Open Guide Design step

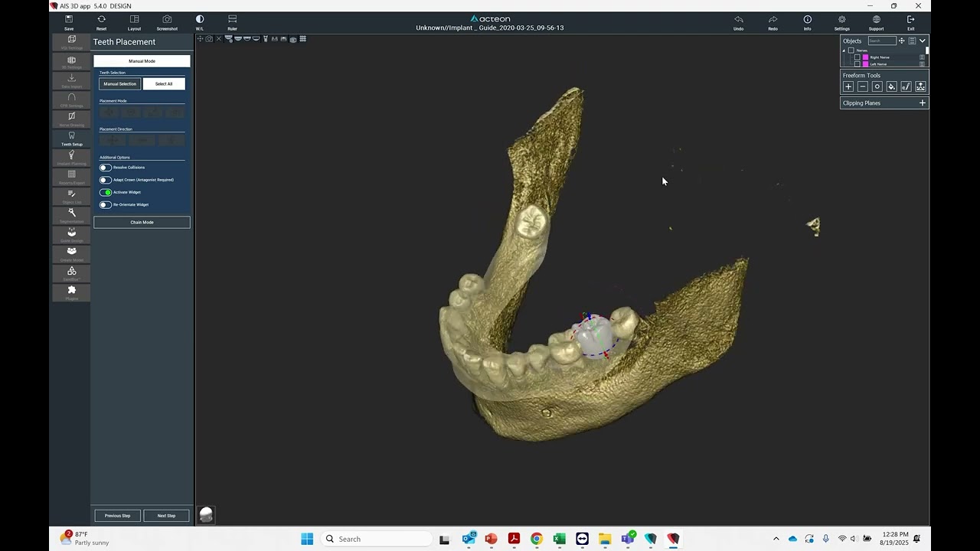(x=72, y=235)
